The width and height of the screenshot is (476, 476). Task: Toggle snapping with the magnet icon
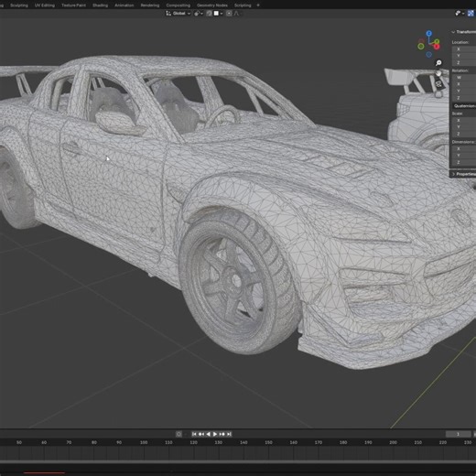click(209, 13)
